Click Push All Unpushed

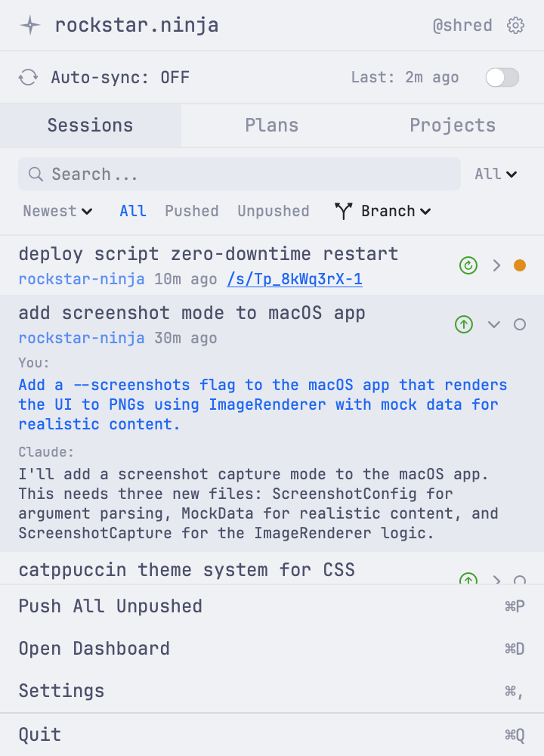click(x=110, y=606)
